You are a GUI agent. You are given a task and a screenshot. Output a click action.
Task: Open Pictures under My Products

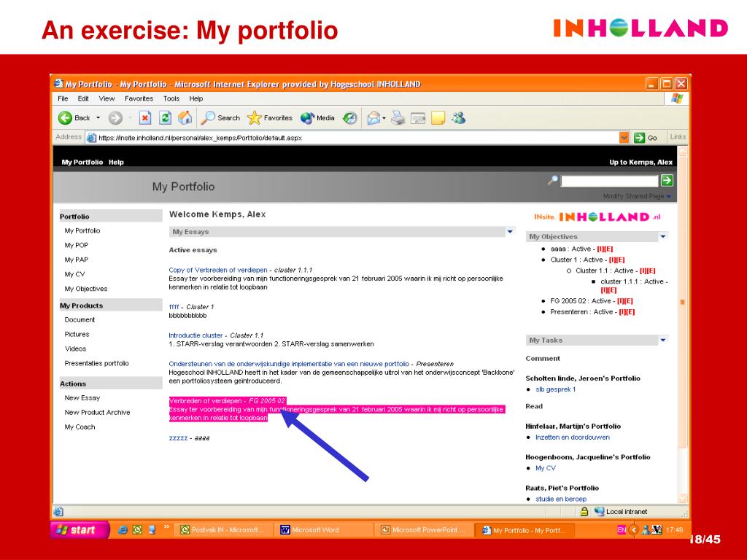pos(77,334)
